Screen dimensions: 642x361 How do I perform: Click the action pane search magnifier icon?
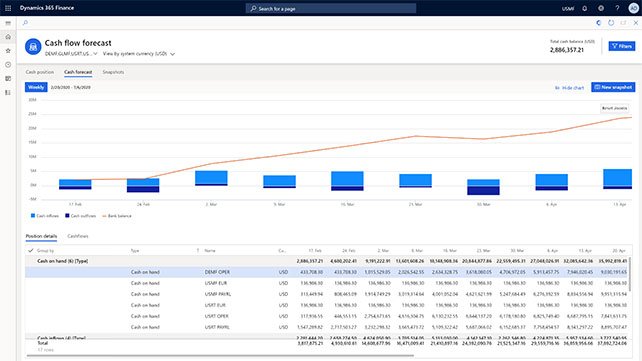[x=25, y=23]
